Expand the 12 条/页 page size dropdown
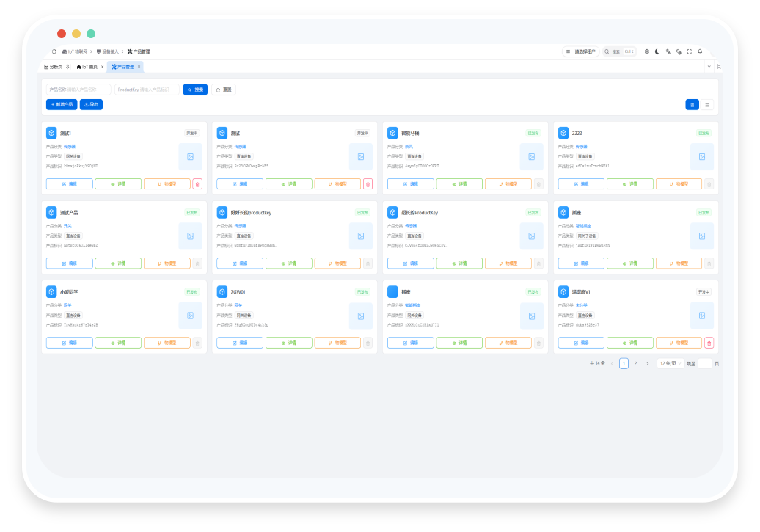The width and height of the screenshot is (760, 532). (671, 363)
